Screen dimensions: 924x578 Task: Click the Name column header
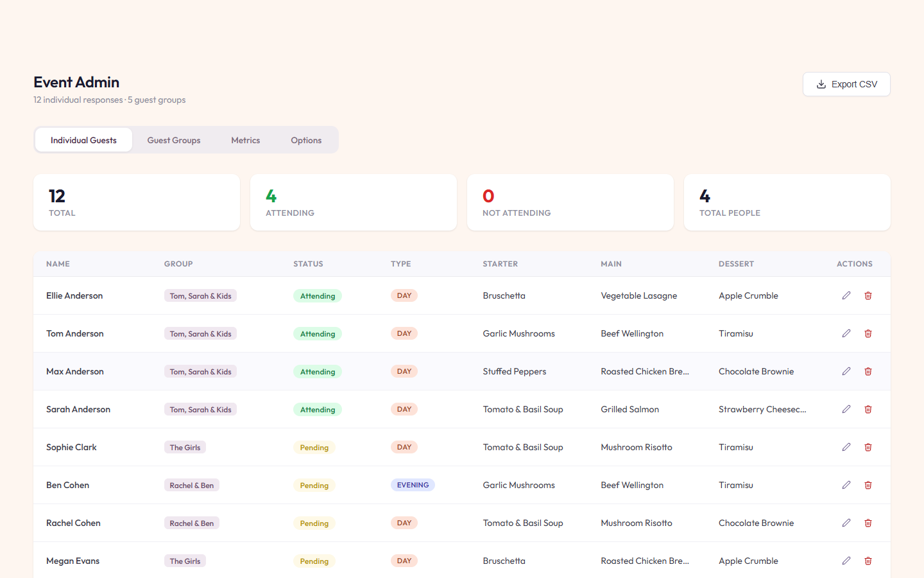(58, 264)
